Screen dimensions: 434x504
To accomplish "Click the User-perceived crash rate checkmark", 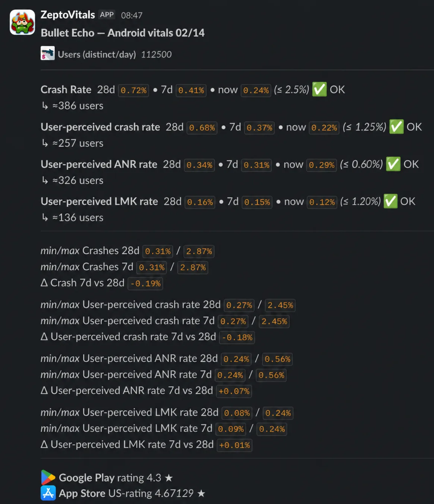I will coord(396,127).
